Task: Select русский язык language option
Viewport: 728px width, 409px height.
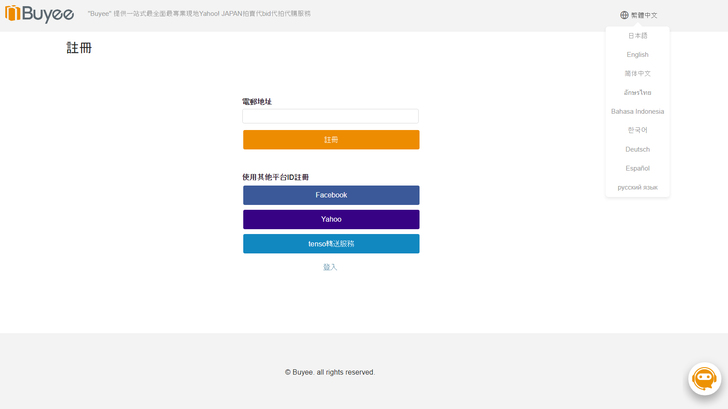Action: click(x=637, y=187)
